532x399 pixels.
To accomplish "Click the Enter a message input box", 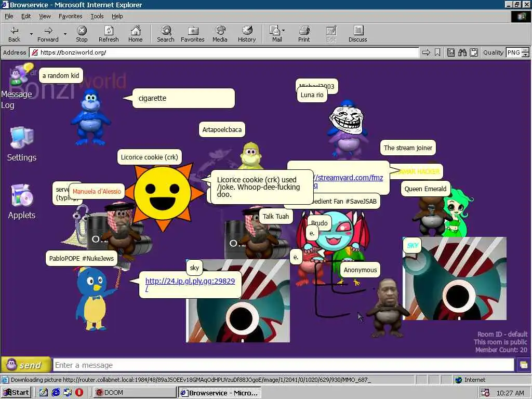I will (284, 365).
